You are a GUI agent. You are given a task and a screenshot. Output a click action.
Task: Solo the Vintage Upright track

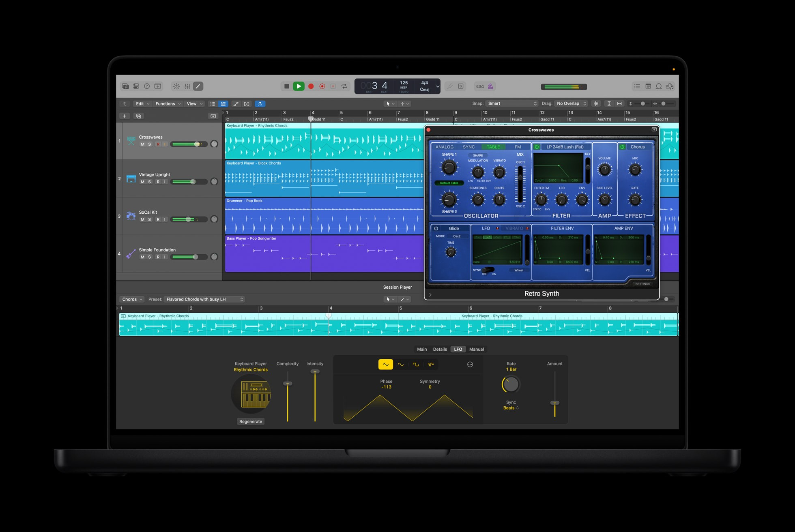coord(149,181)
